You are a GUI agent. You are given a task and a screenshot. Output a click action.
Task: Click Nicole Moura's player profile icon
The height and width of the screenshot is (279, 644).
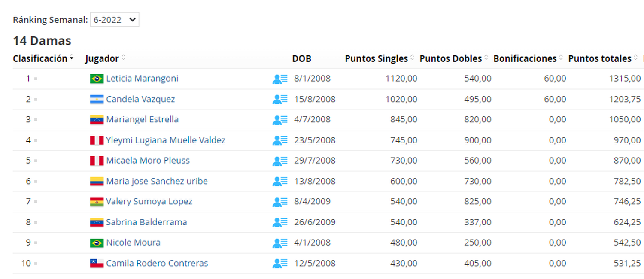[280, 243]
